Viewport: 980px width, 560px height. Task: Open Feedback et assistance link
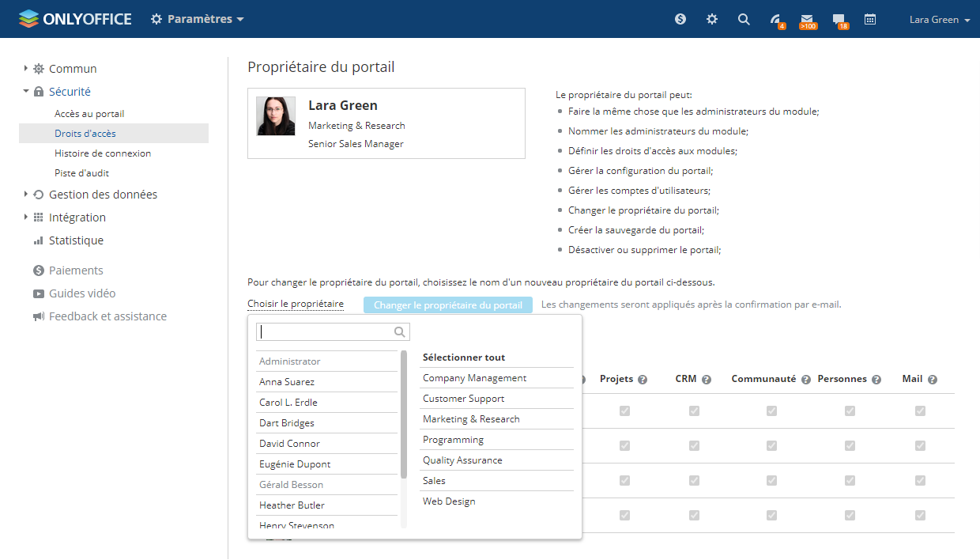tap(107, 316)
